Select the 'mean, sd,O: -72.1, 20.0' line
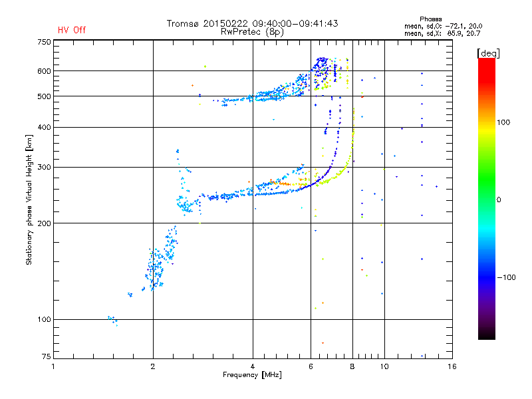The image size is (532, 399). point(443,26)
